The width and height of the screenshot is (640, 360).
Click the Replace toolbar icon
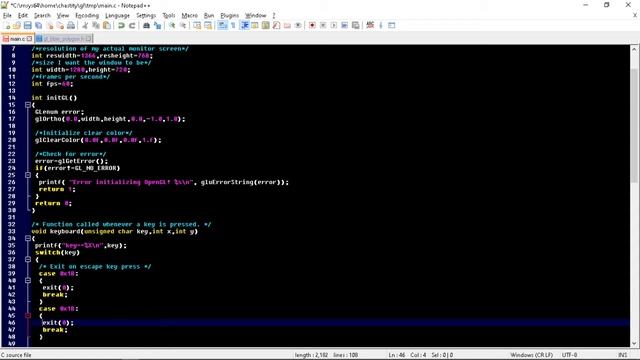(x=157, y=25)
